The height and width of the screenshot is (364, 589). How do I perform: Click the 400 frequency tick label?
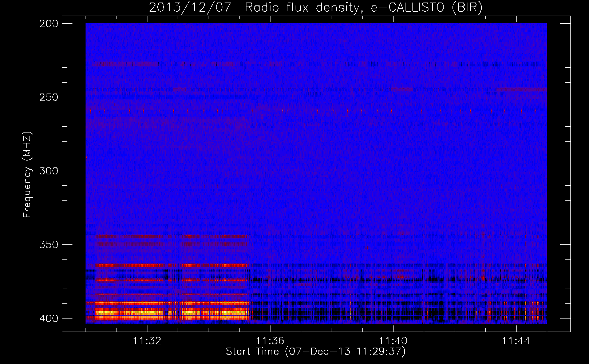pyautogui.click(x=48, y=318)
